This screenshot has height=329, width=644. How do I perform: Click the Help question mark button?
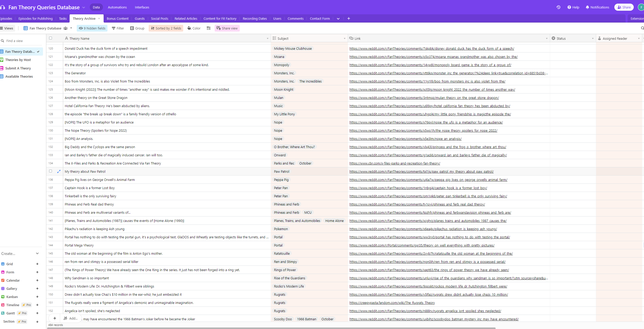(x=573, y=7)
